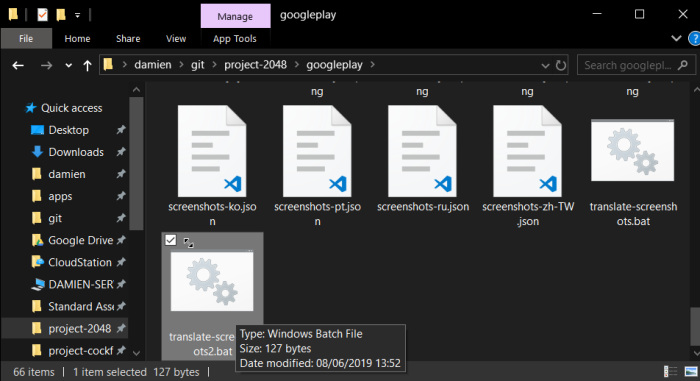Click the pin icon beside apps
The image size is (700, 381).
tap(121, 196)
